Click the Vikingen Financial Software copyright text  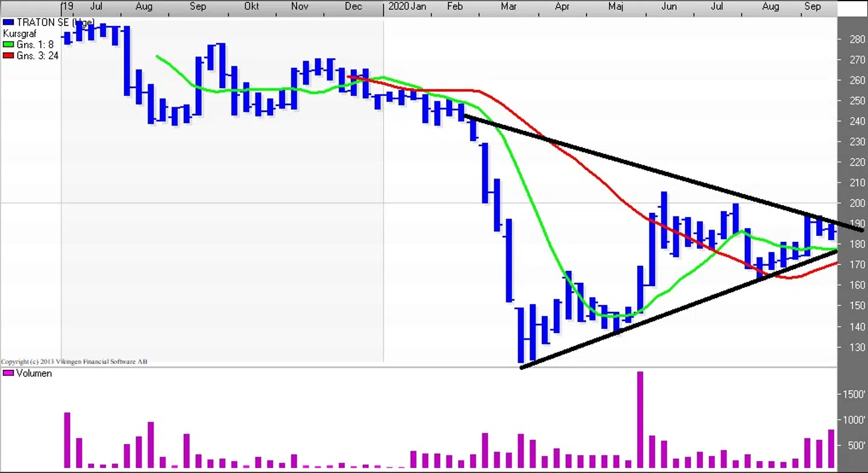[x=74, y=362]
